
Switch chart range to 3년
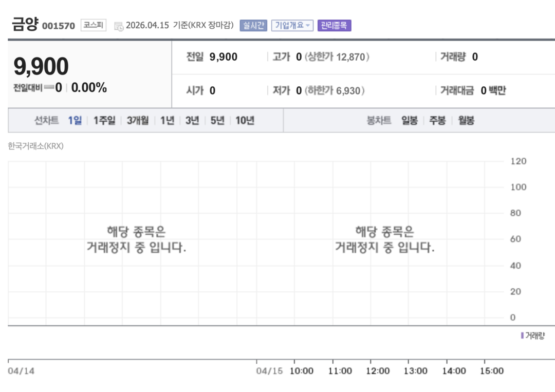pos(192,121)
